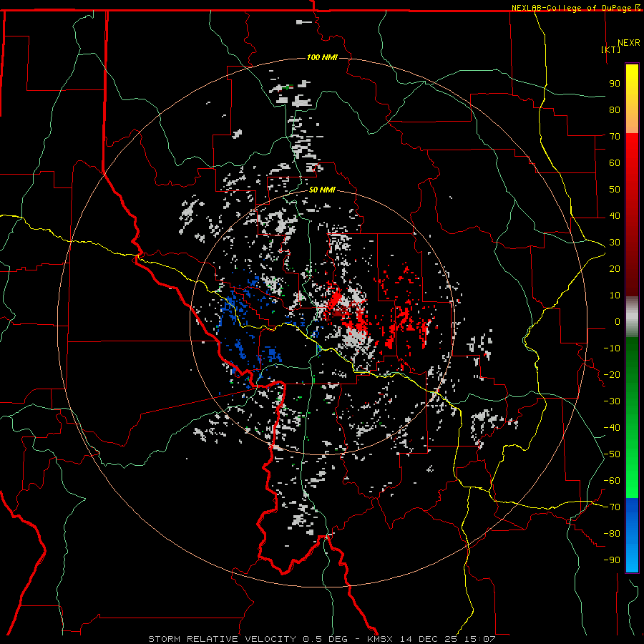Pick the -30 value on velocity scale
Image resolution: width=644 pixels, height=644 pixels.
[x=612, y=401]
